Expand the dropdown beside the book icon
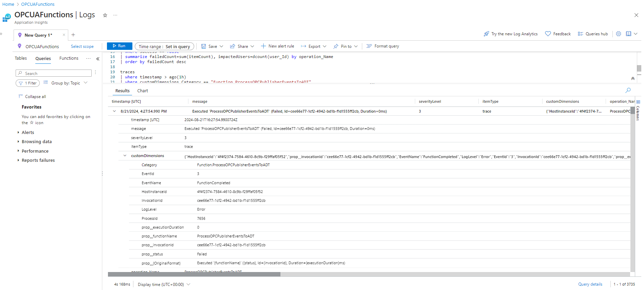Viewport: 644px width, 290px height. point(636,34)
